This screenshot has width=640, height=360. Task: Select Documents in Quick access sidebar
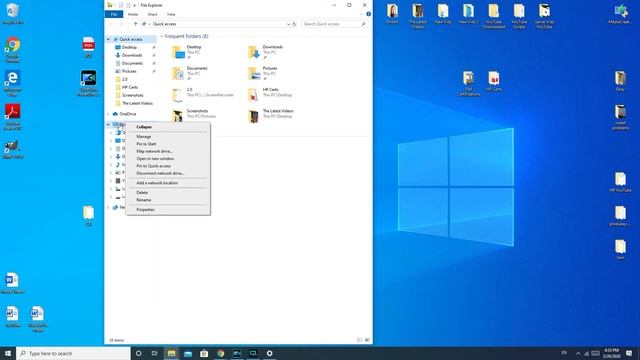[x=132, y=63]
